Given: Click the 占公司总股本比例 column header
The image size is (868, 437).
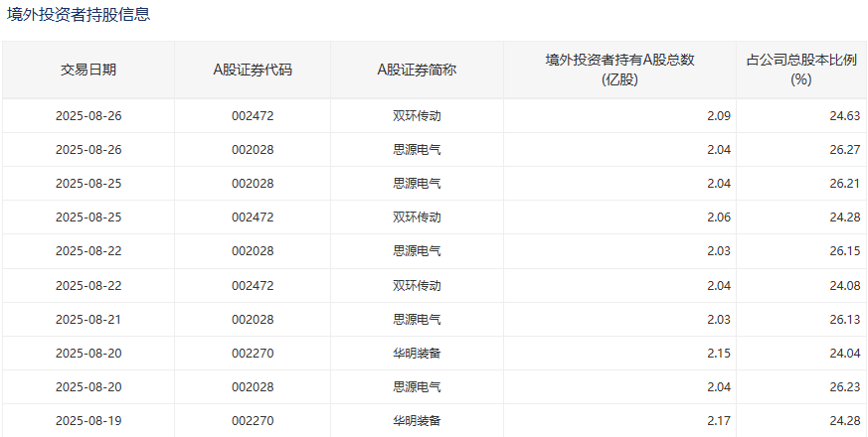Looking at the screenshot, I should pos(800,70).
